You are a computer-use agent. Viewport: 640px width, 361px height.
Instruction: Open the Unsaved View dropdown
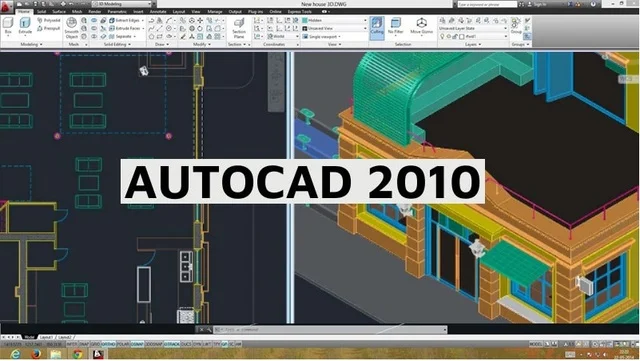click(x=334, y=29)
